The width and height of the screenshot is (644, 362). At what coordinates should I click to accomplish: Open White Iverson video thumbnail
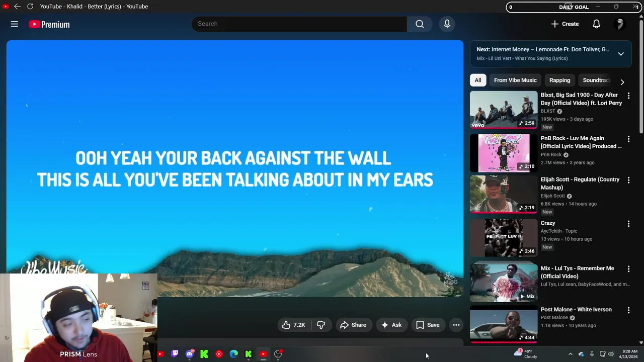[504, 324]
